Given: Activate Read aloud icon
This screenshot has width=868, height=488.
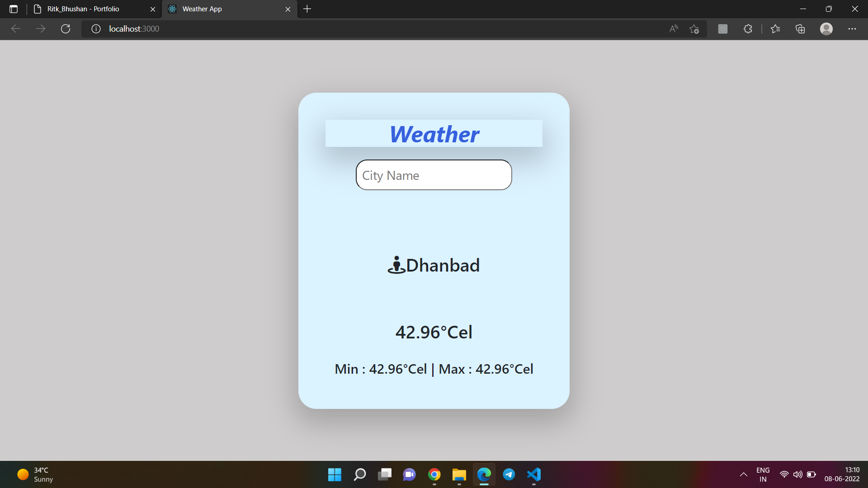Looking at the screenshot, I should tap(674, 29).
